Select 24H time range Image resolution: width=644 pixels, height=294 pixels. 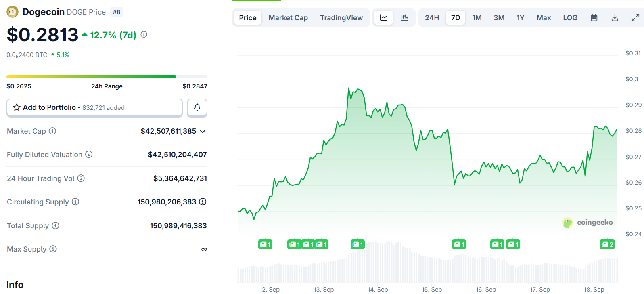pos(432,18)
